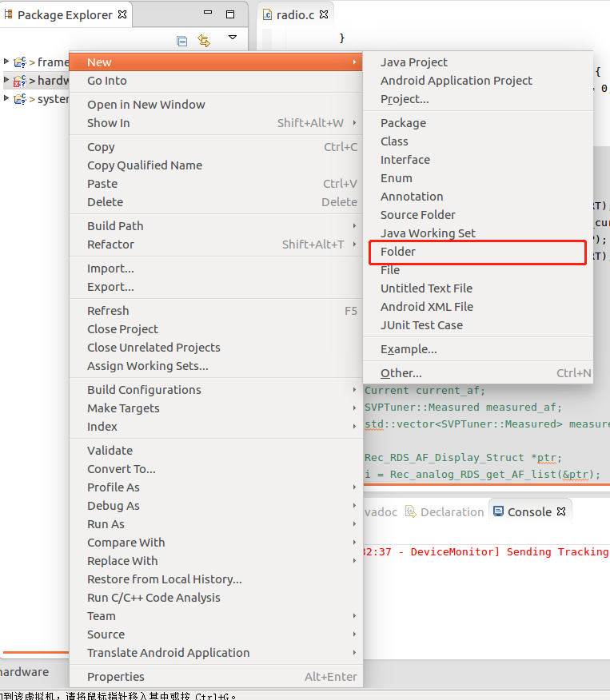Select Restore from Local History...
This screenshot has width=610, height=700.
click(216, 579)
